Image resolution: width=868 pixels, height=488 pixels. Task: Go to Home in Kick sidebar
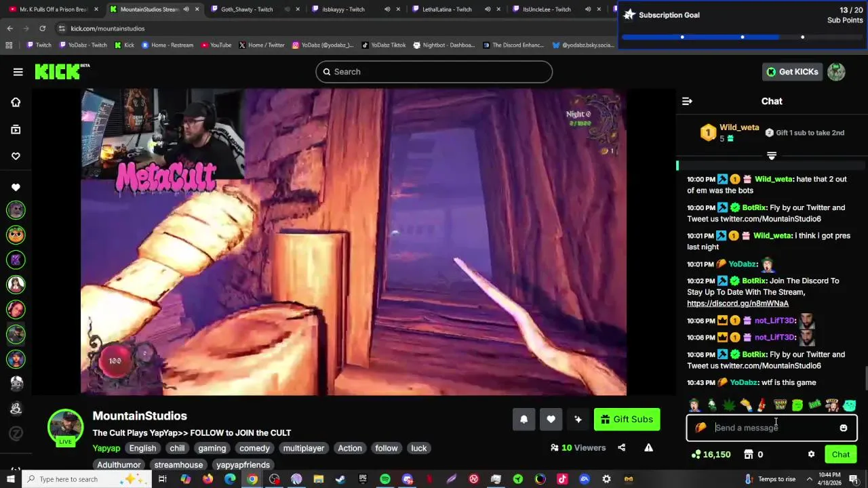coord(16,102)
